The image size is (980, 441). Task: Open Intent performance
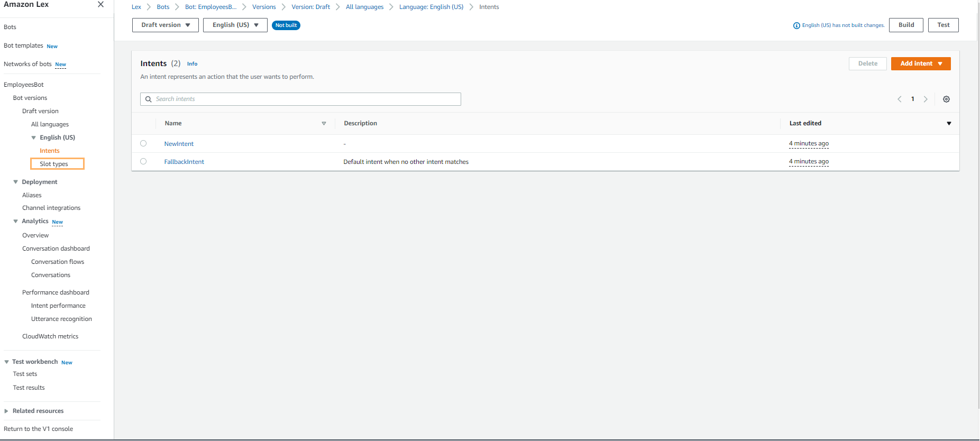pos(58,306)
